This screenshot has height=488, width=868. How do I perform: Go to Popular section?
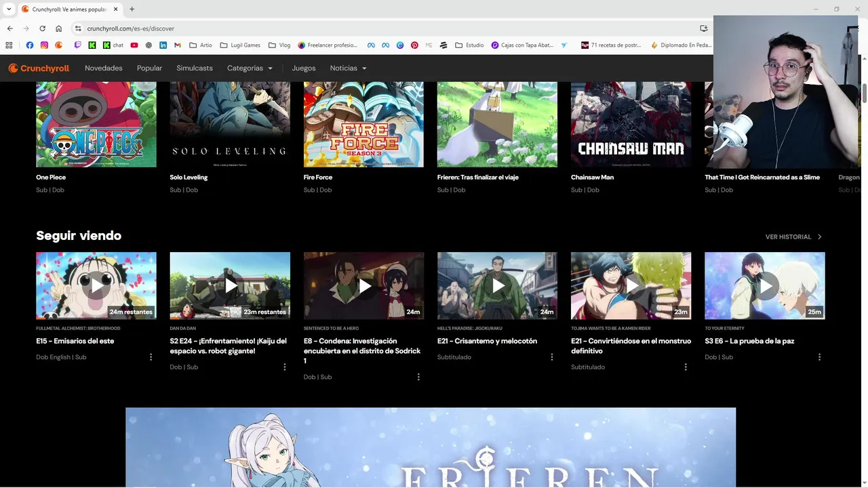(149, 68)
